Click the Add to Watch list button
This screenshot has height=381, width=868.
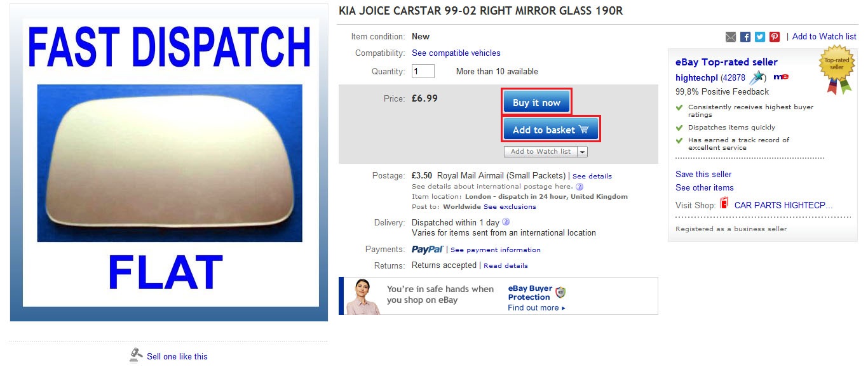tap(541, 152)
